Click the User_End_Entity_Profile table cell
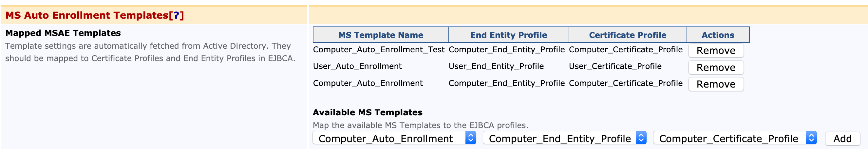The image size is (868, 149). 496,66
